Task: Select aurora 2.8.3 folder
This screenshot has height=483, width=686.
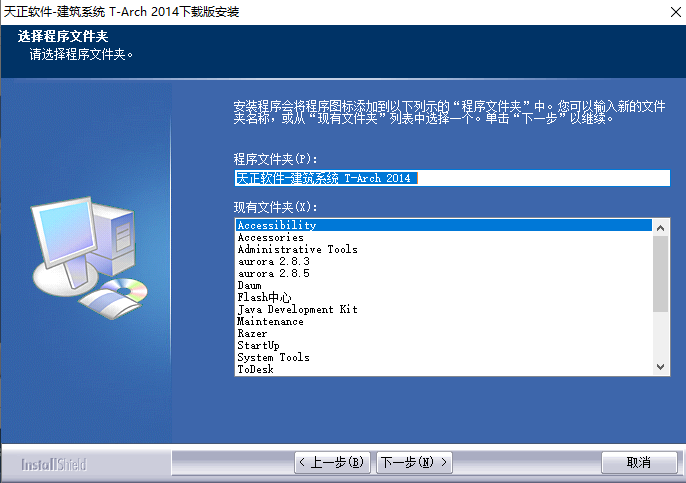Action: [444, 261]
